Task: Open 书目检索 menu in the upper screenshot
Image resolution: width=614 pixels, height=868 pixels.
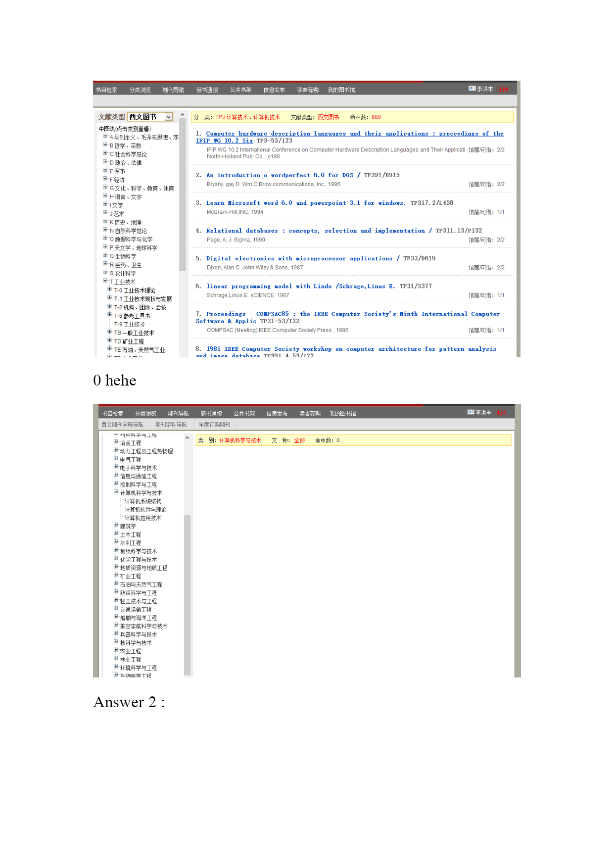Action: pyautogui.click(x=106, y=90)
